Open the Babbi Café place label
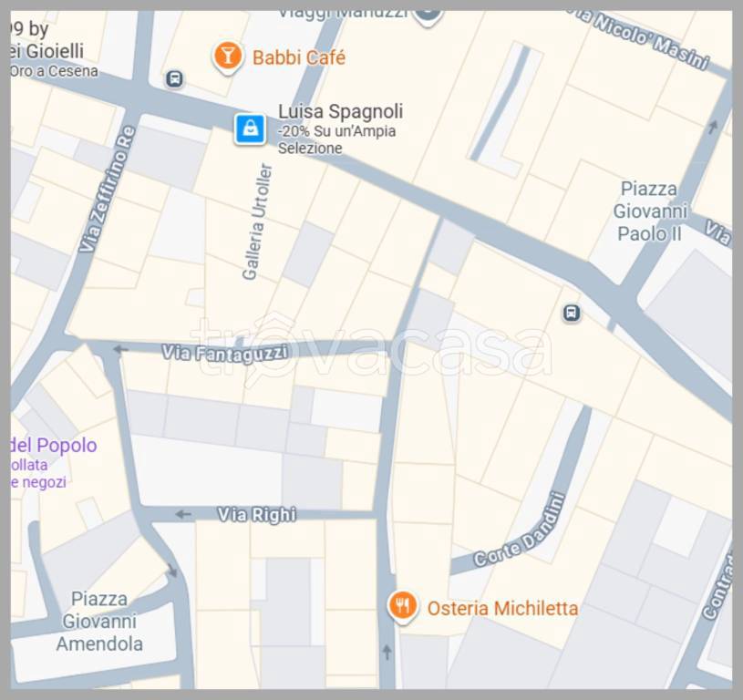This screenshot has height=700, width=743. pyautogui.click(x=298, y=57)
